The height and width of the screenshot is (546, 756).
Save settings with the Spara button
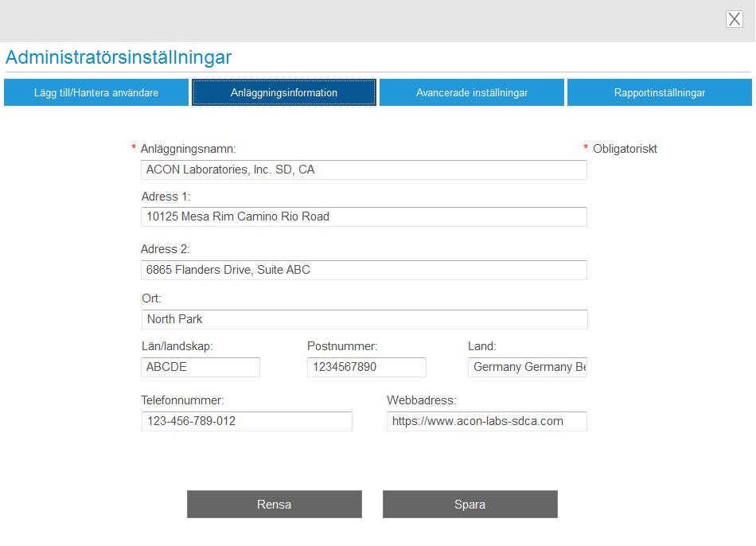(470, 505)
